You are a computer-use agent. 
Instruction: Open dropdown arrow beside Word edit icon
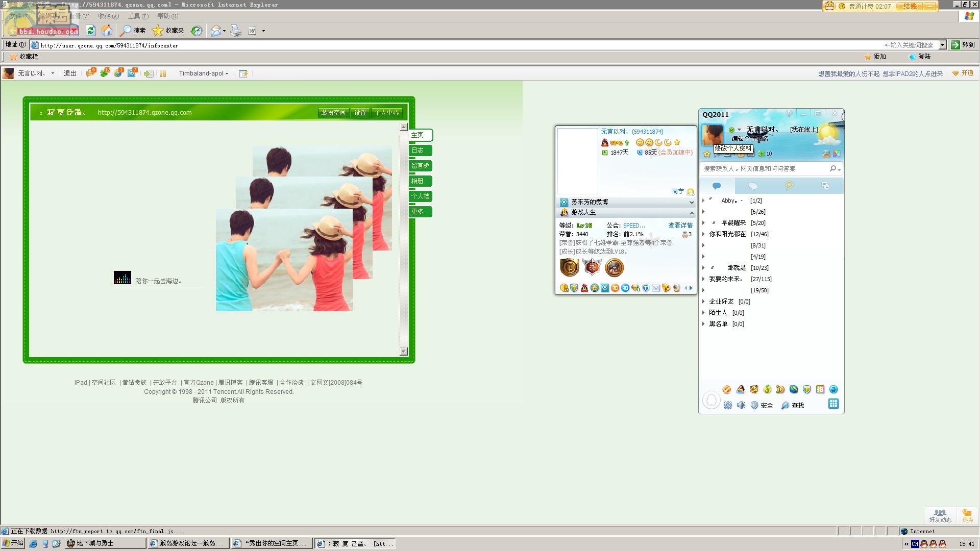[x=263, y=31]
